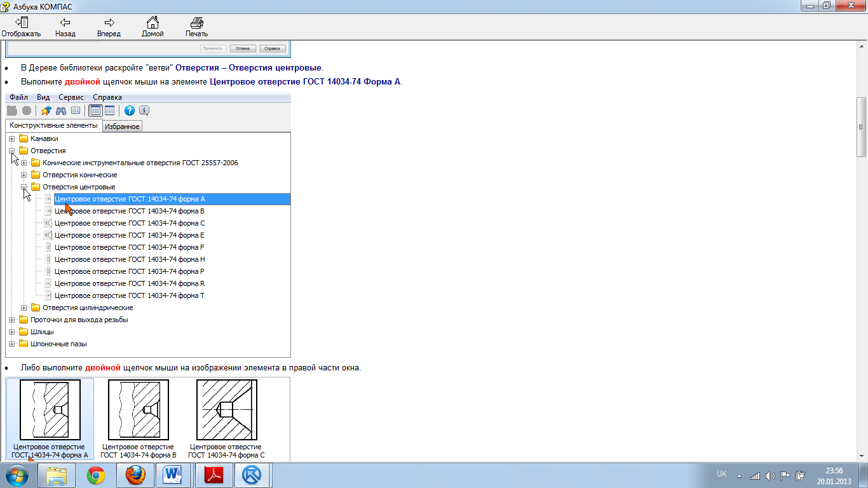Open the Справка menu
Screen dimensions: 868x488
pos(107,97)
